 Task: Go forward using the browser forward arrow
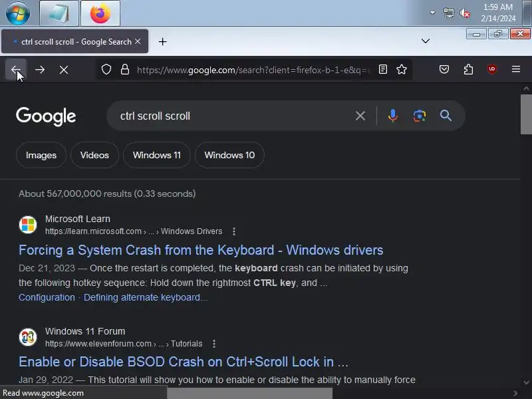pyautogui.click(x=40, y=70)
